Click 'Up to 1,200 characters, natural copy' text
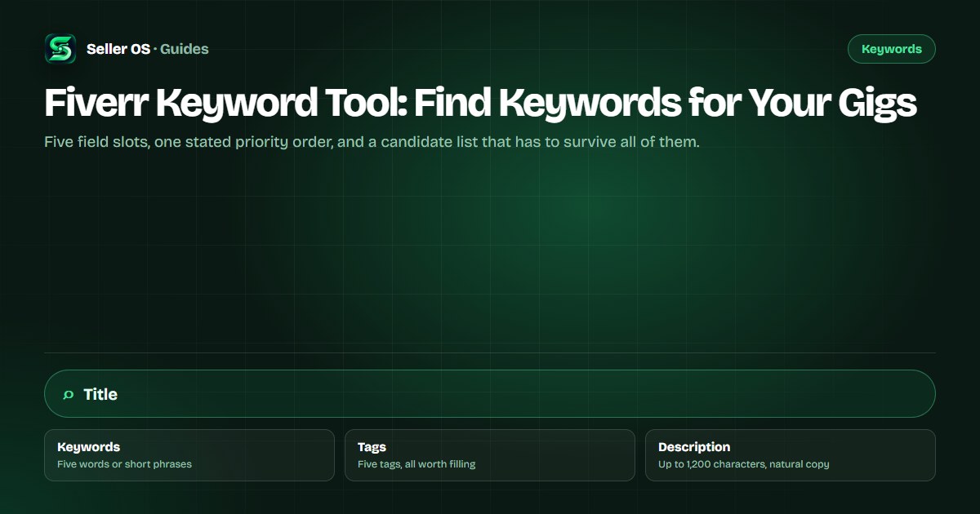 point(744,464)
